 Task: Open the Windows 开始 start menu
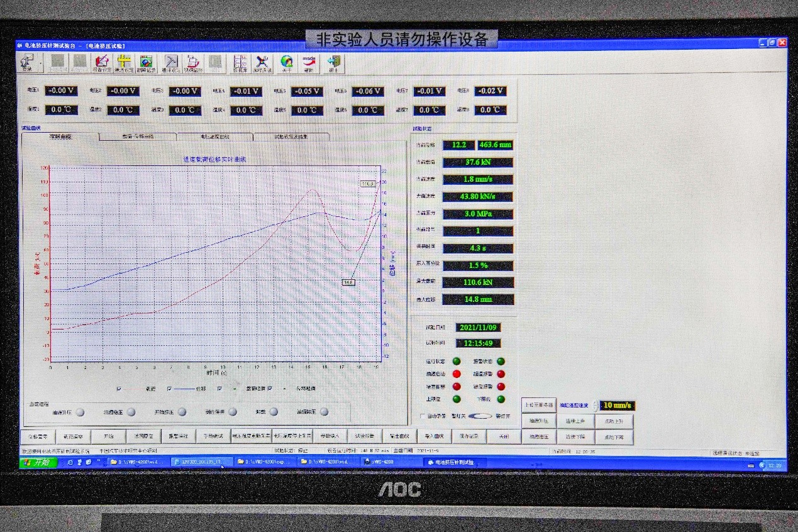[x=38, y=462]
